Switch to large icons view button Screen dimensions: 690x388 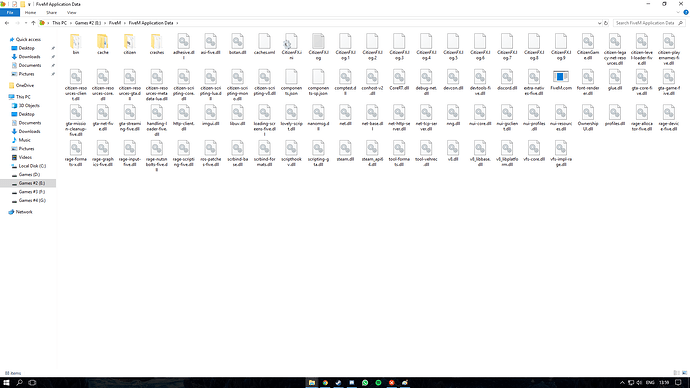point(684,373)
